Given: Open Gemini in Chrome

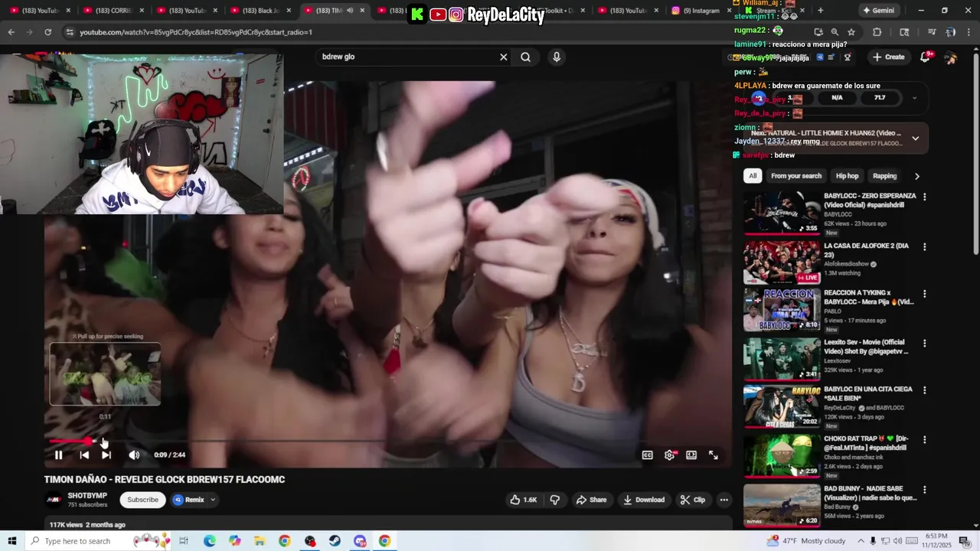Looking at the screenshot, I should (x=878, y=11).
